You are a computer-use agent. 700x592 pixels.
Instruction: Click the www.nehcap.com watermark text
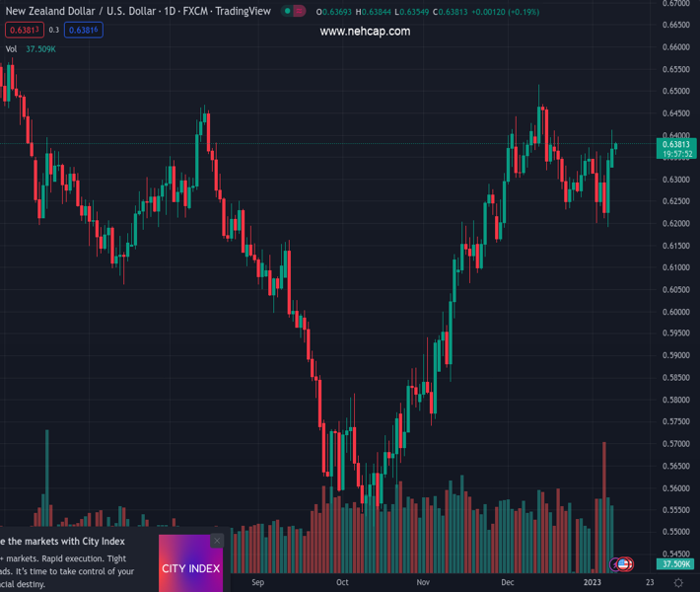(365, 32)
